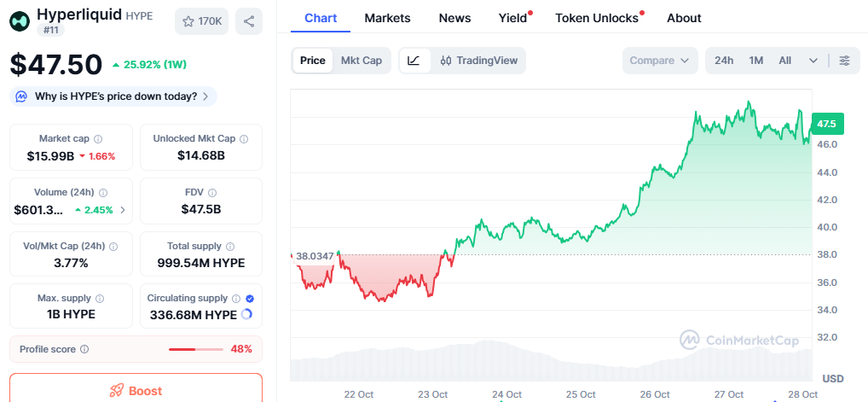Viewport: 868px width, 402px height.
Task: Click Market cap info icon
Action: click(98, 139)
